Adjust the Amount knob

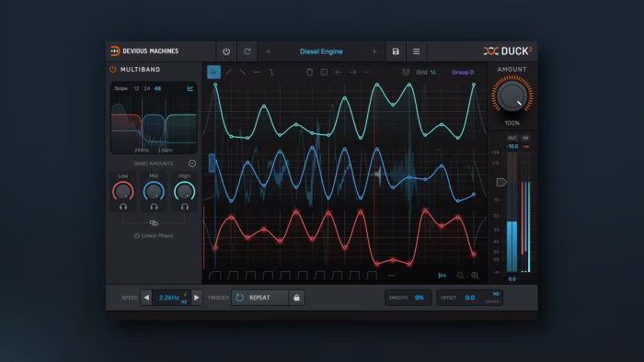point(512,96)
